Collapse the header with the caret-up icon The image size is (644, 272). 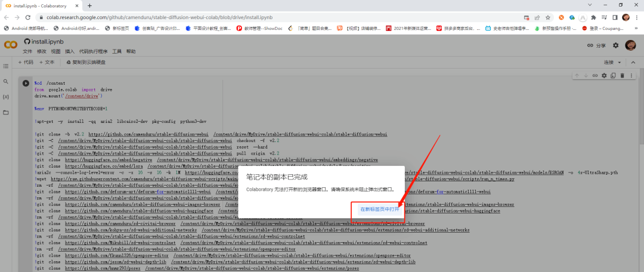click(633, 63)
